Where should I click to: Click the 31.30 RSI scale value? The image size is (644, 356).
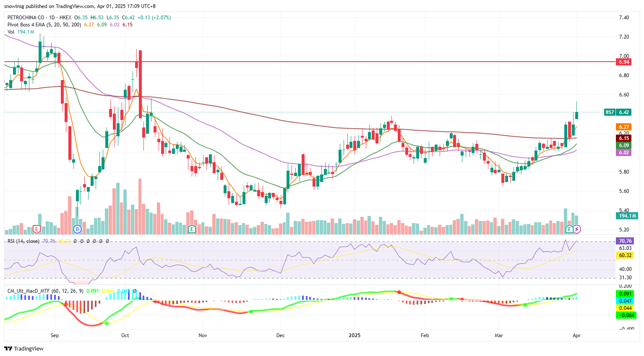[x=625, y=278]
